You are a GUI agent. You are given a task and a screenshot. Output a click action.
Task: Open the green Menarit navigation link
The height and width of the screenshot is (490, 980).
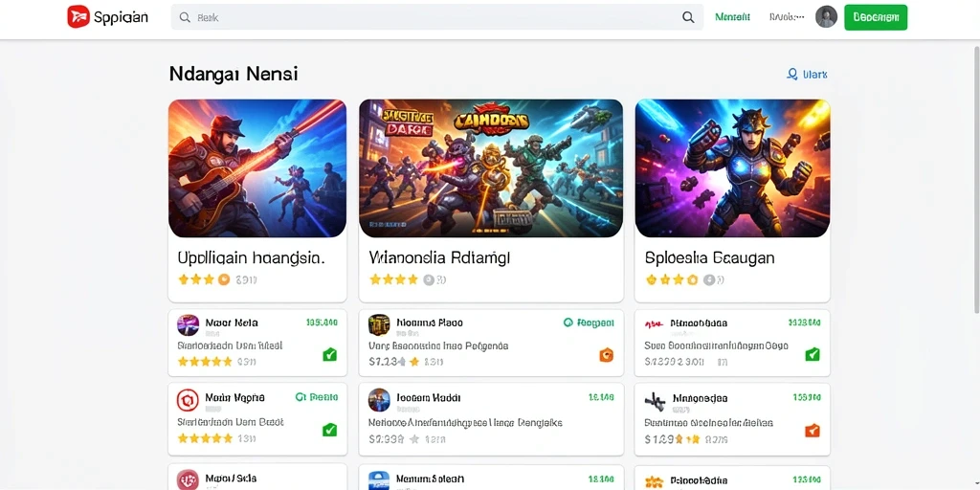732,17
